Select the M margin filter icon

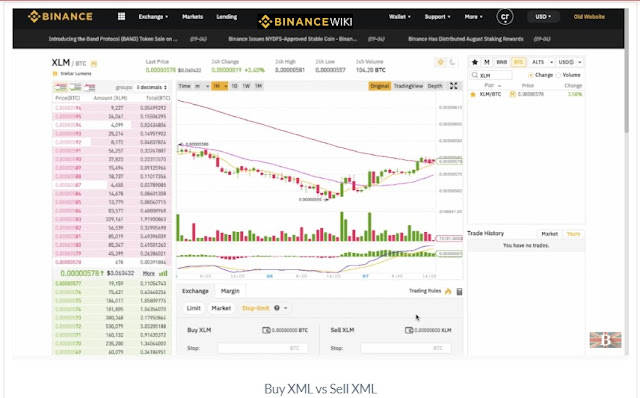click(x=487, y=62)
